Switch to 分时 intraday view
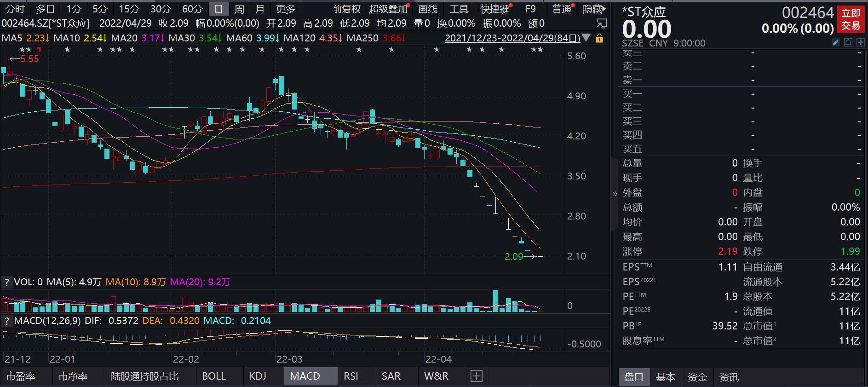Screen dimensions: 868x387 pyautogui.click(x=15, y=9)
